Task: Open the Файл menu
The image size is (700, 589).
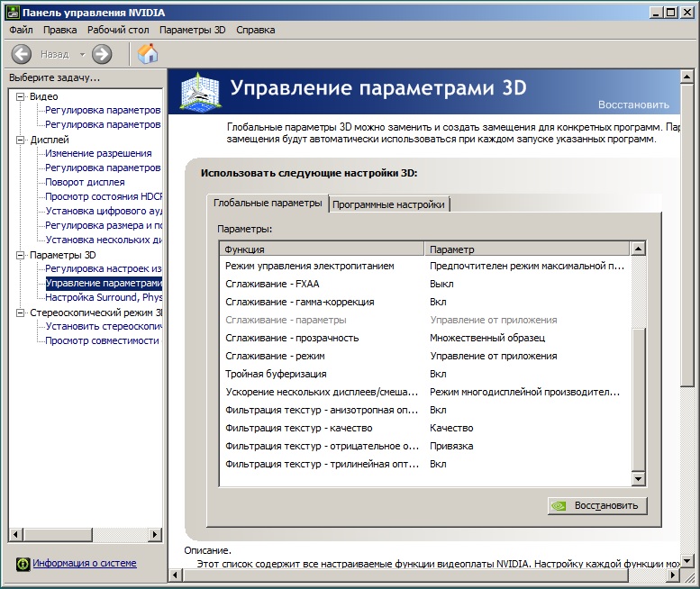Action: coord(21,30)
